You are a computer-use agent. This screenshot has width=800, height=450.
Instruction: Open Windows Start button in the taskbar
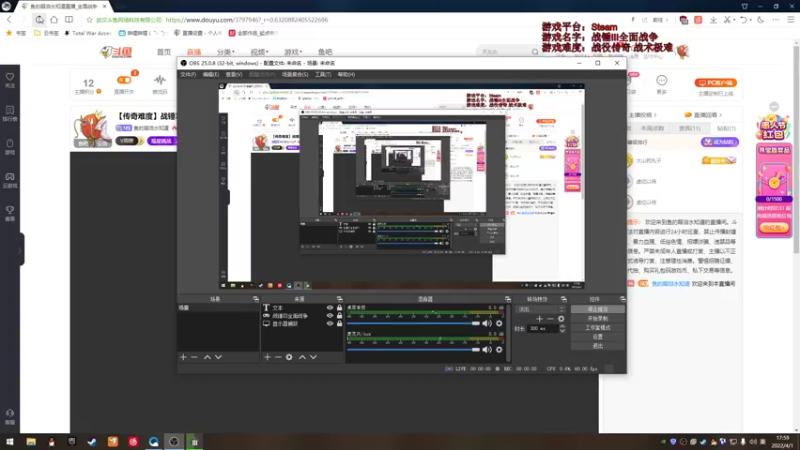click(x=10, y=442)
